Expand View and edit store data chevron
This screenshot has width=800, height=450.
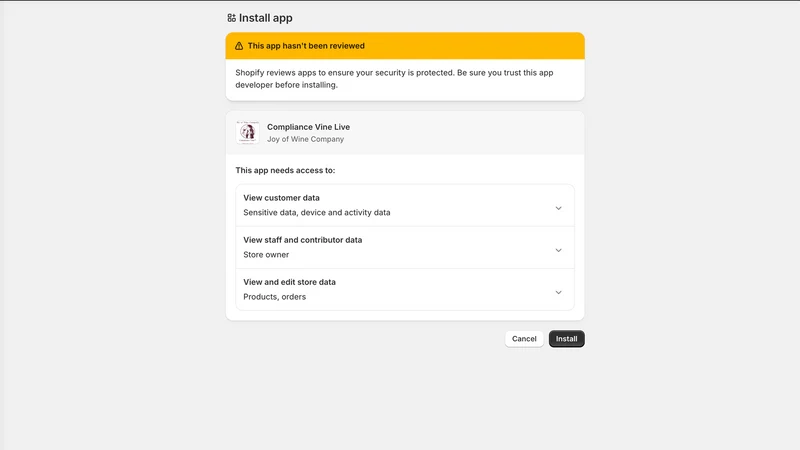(x=558, y=292)
